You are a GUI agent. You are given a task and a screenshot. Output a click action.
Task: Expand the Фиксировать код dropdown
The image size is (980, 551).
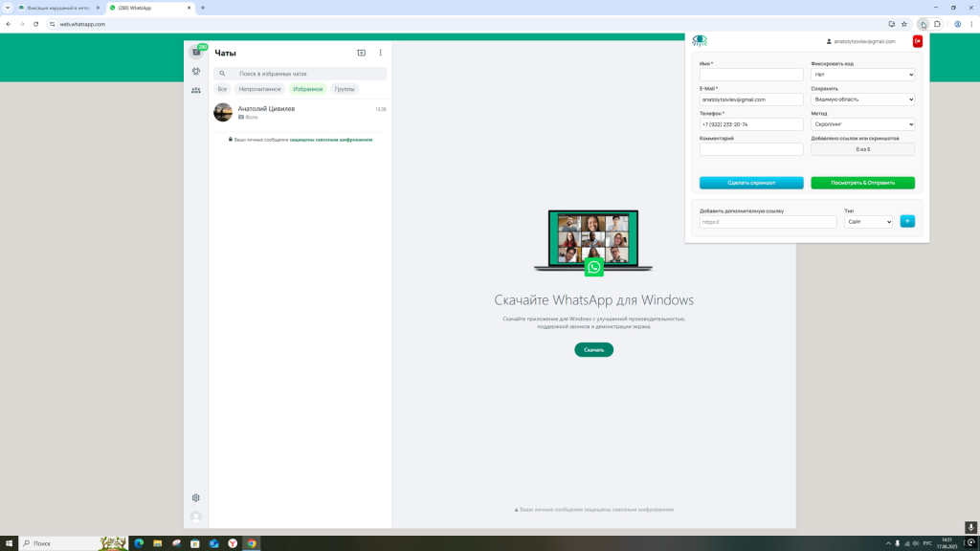862,75
